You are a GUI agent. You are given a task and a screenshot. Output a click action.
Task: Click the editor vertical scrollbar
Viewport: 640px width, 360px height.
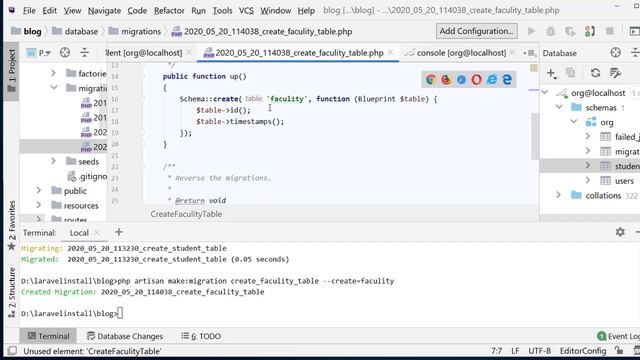535,136
